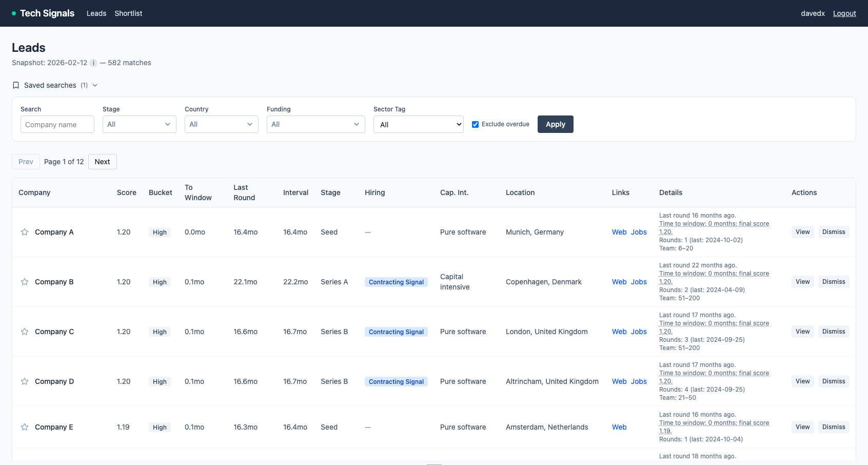The image size is (868, 465).
Task: Open Company A Web link
Action: coord(619,232)
